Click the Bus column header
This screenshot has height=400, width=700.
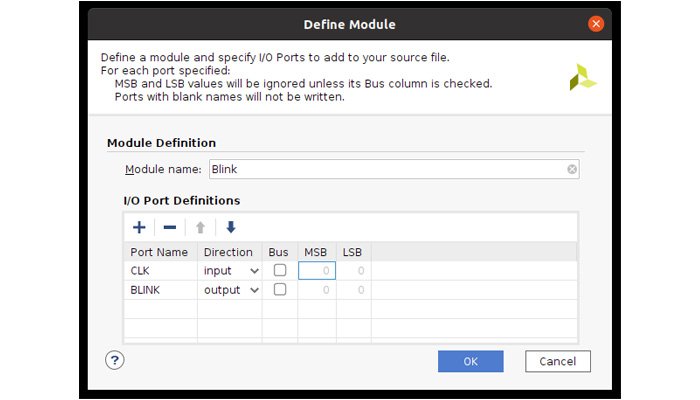pos(280,252)
